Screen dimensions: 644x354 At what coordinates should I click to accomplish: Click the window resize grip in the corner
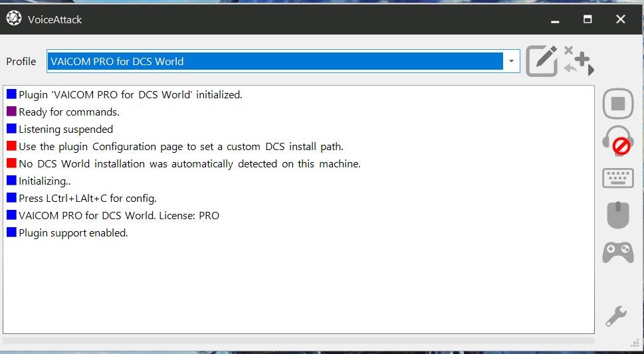633,343
